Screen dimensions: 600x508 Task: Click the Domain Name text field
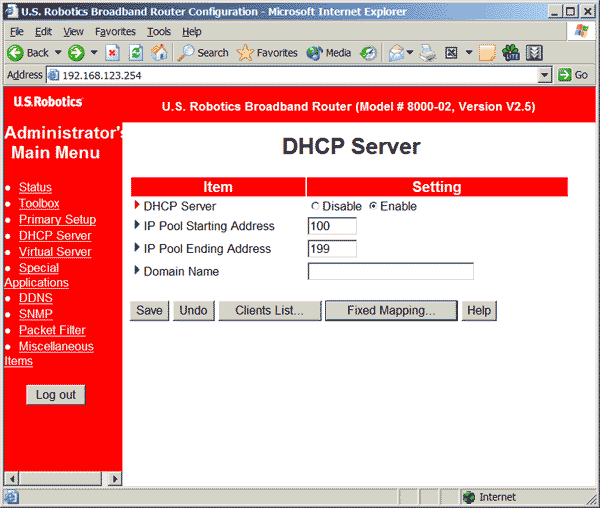[x=390, y=271]
